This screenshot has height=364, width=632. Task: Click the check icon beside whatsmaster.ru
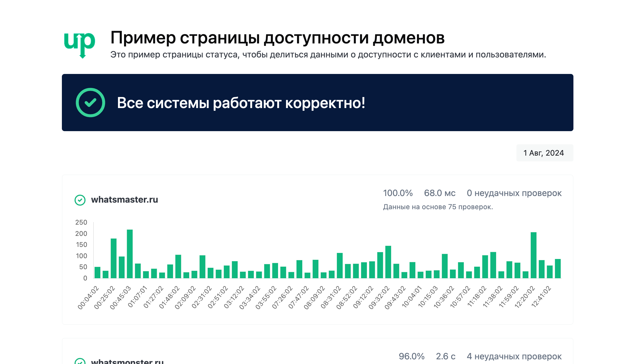tap(80, 200)
